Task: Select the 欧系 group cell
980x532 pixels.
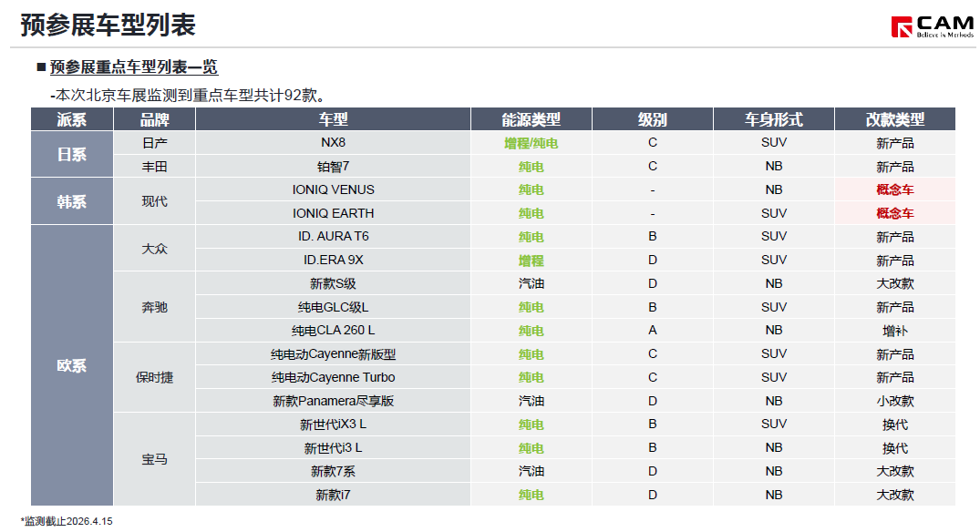Action: (72, 365)
